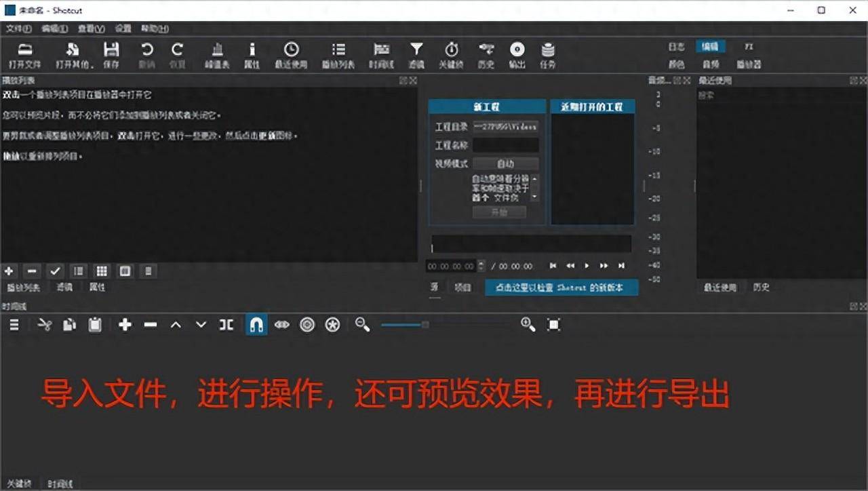Click the timeline Lift up-arrow icon
This screenshot has width=868, height=491.
point(176,325)
